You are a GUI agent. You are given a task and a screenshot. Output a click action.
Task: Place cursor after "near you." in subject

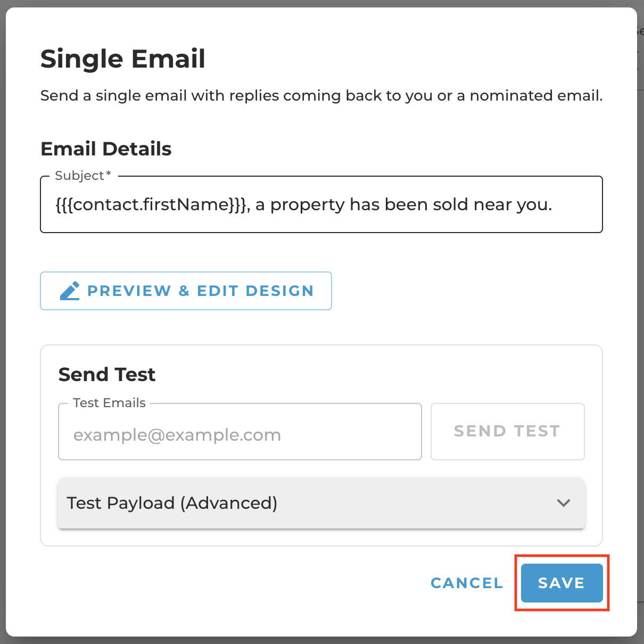[554, 204]
